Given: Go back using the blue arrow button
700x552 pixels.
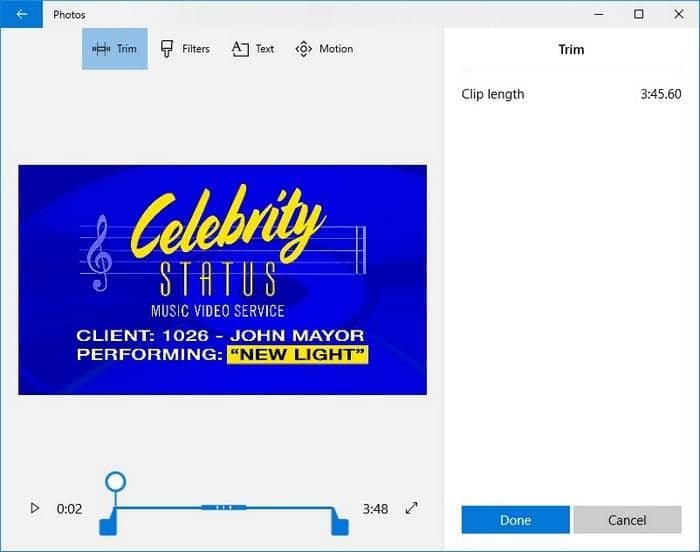Looking at the screenshot, I should point(21,14).
